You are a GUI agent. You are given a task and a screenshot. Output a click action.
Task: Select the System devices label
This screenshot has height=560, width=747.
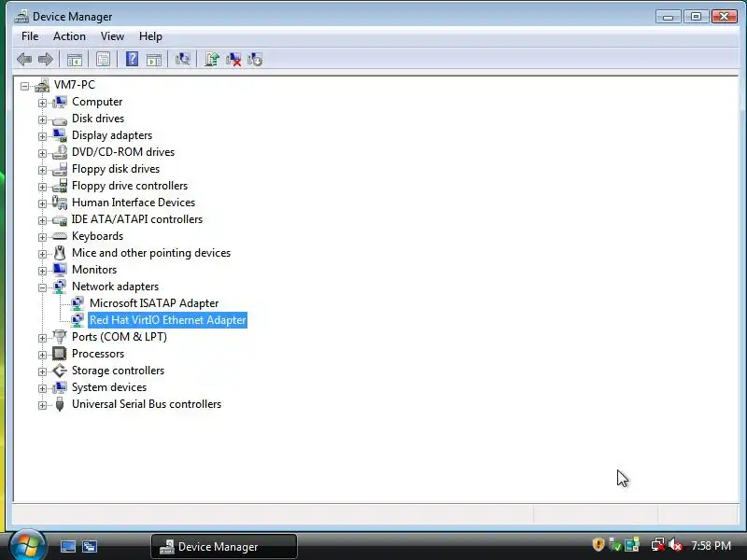click(x=109, y=387)
